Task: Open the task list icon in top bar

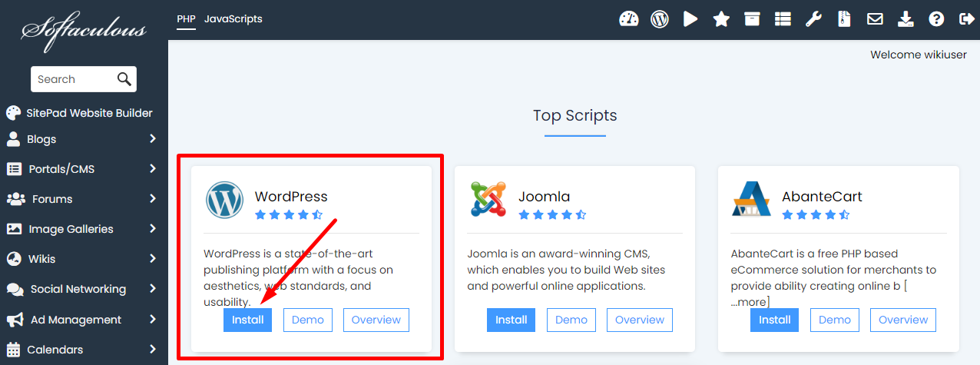Action: 783,19
